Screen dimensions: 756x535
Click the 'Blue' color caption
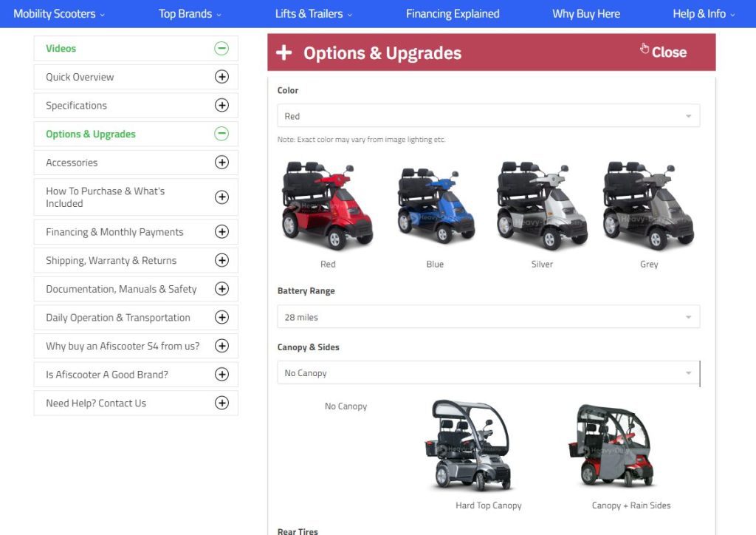(435, 264)
